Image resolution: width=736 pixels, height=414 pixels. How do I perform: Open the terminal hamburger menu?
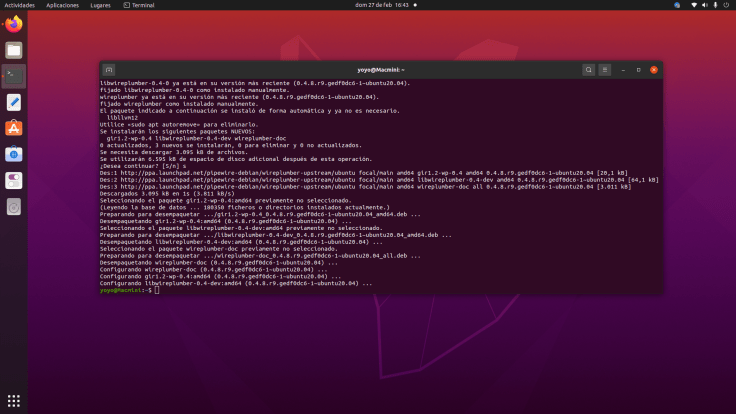[x=607, y=70]
